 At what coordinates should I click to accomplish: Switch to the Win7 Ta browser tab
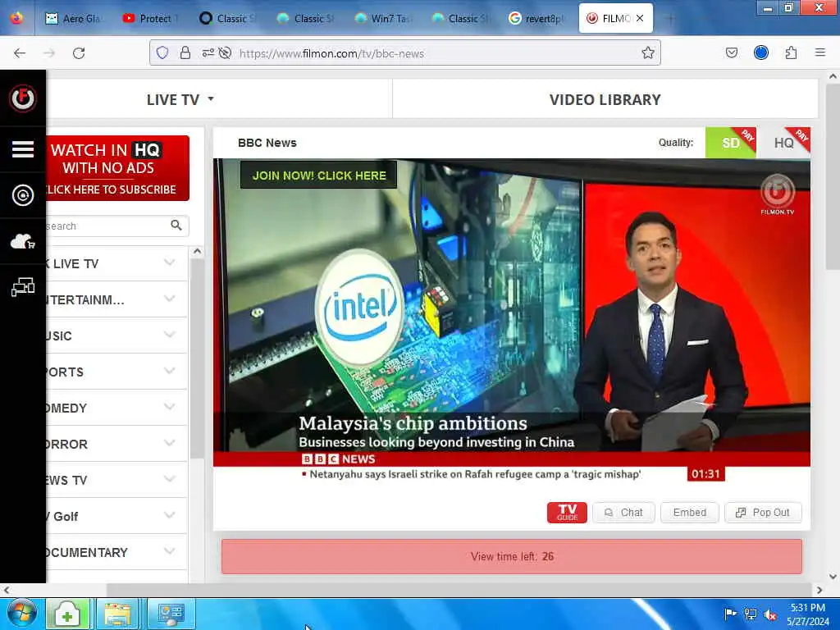click(x=384, y=18)
